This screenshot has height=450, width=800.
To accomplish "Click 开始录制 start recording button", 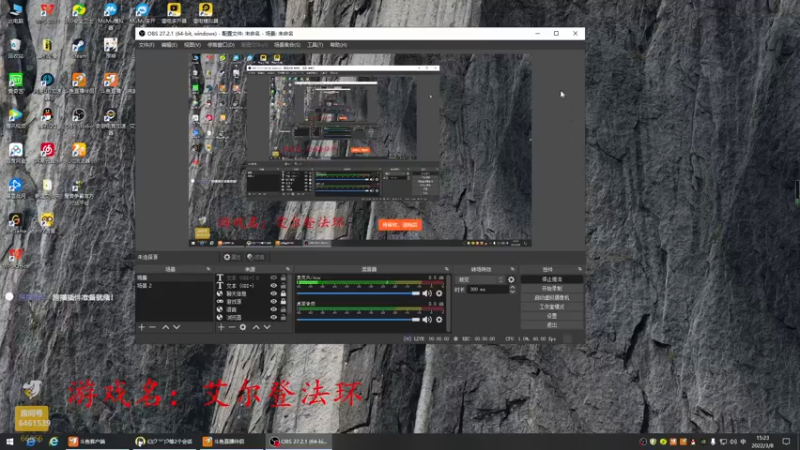I will point(552,288).
